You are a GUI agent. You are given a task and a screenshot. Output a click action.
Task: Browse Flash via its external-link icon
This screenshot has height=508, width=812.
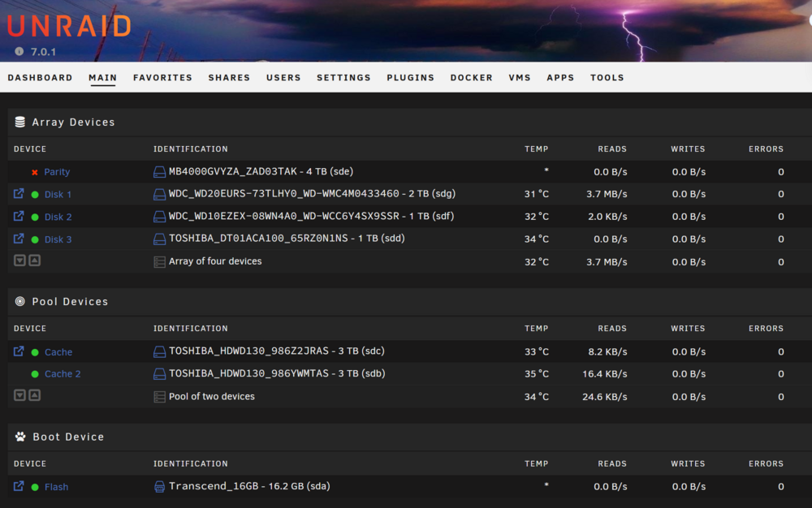(x=19, y=486)
